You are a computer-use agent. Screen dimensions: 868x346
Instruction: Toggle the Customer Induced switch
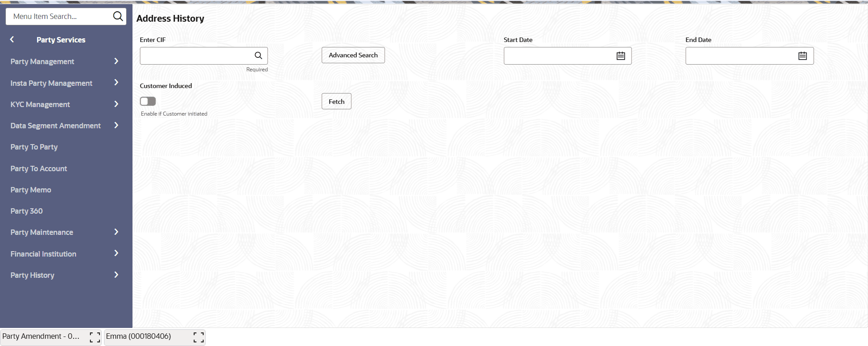(148, 101)
